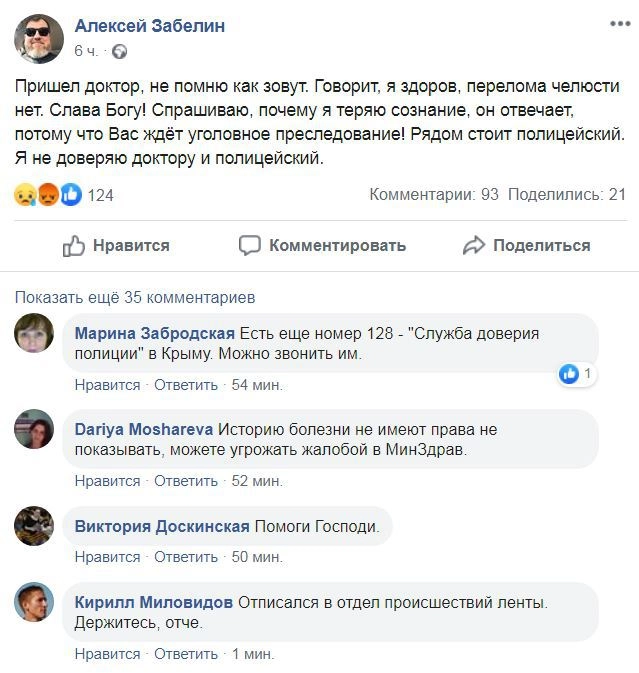Click the speech bubble comment icon
This screenshot has height=673, width=639.
(250, 245)
